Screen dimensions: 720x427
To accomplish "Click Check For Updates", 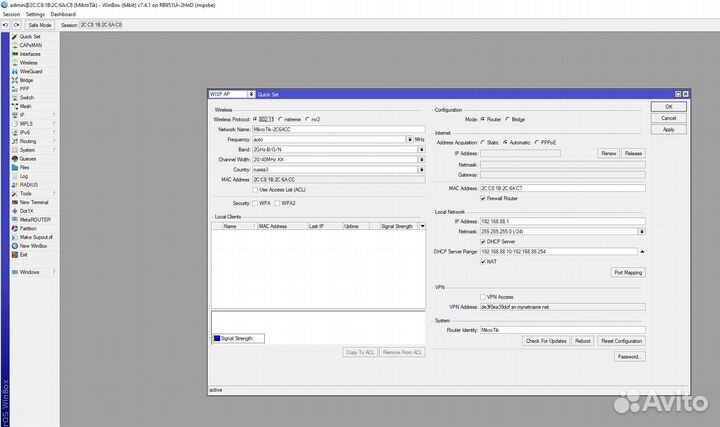I will click(x=546, y=341).
